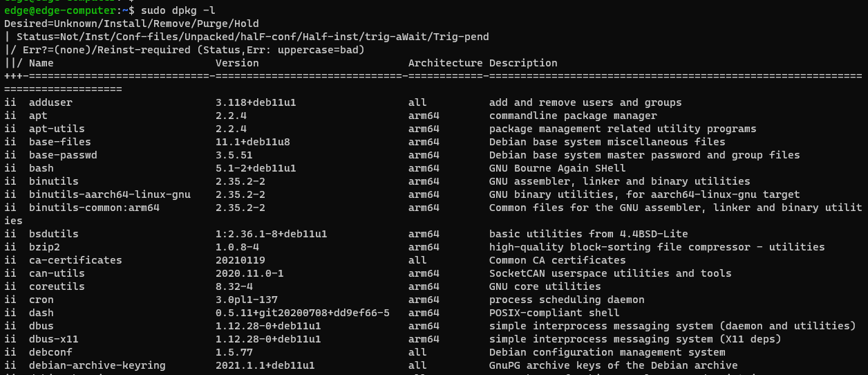
Task: Select the debconf package name
Action: [x=50, y=352]
